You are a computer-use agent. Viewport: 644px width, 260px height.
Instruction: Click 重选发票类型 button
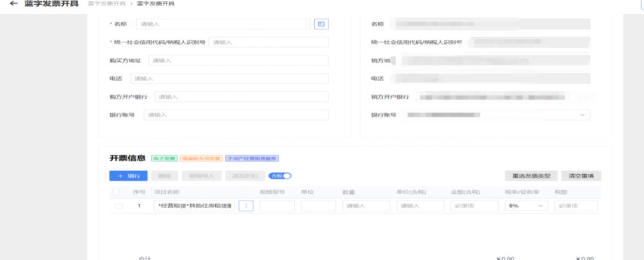point(531,176)
